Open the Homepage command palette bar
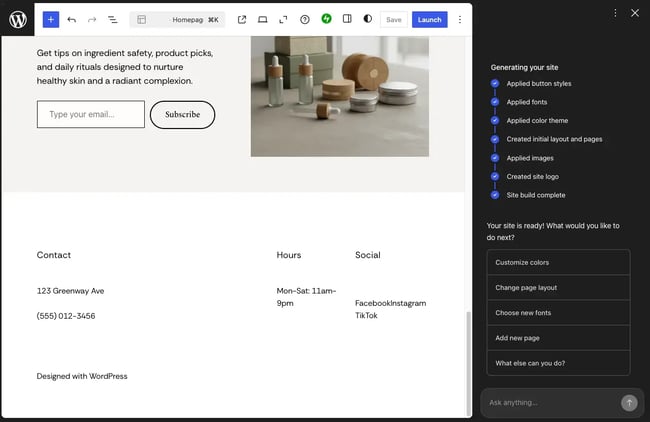The height and width of the screenshot is (422, 650). (x=177, y=19)
